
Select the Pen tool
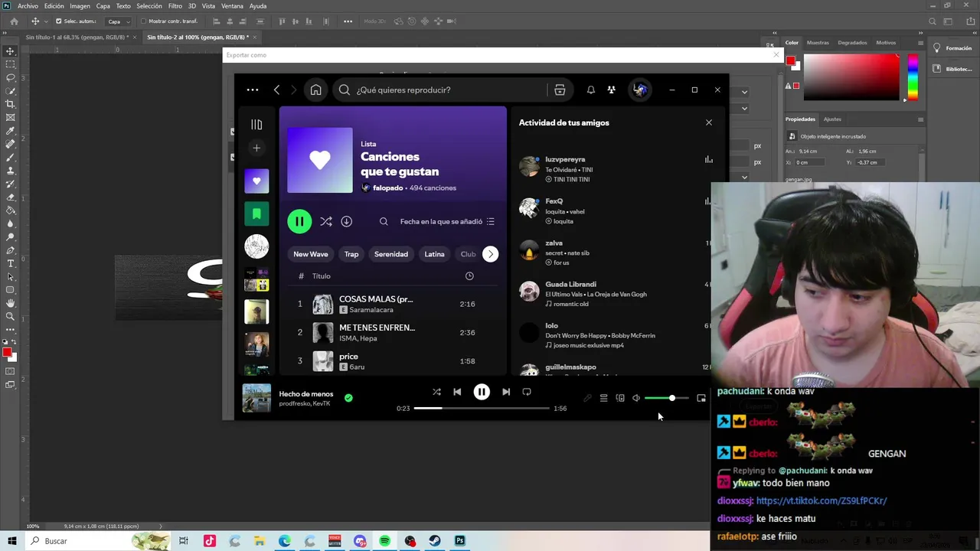10,250
